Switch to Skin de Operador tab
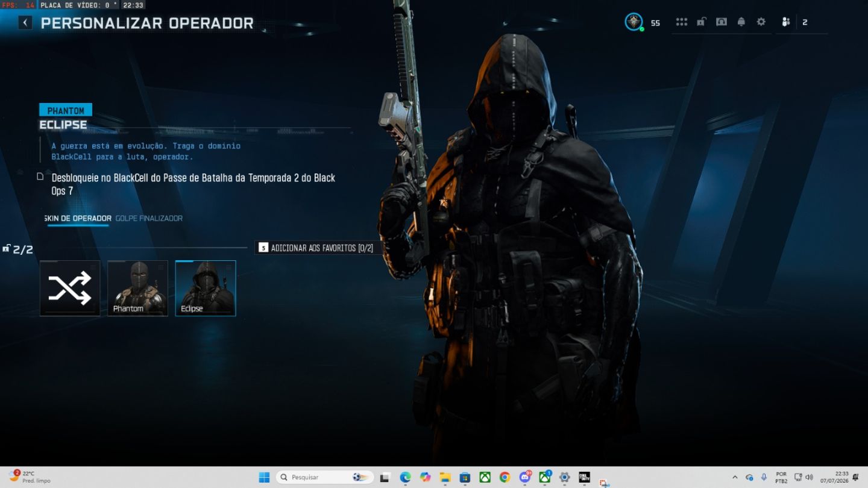Viewport: 868px width, 488px height. (78, 218)
